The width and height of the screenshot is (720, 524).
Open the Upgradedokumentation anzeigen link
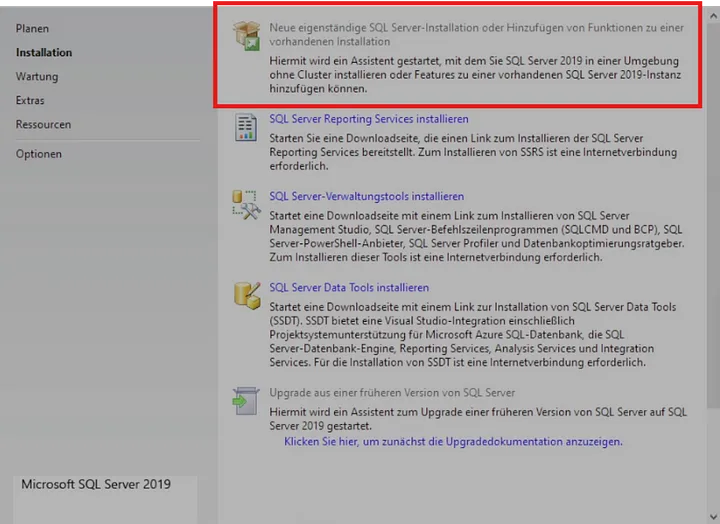pos(453,441)
